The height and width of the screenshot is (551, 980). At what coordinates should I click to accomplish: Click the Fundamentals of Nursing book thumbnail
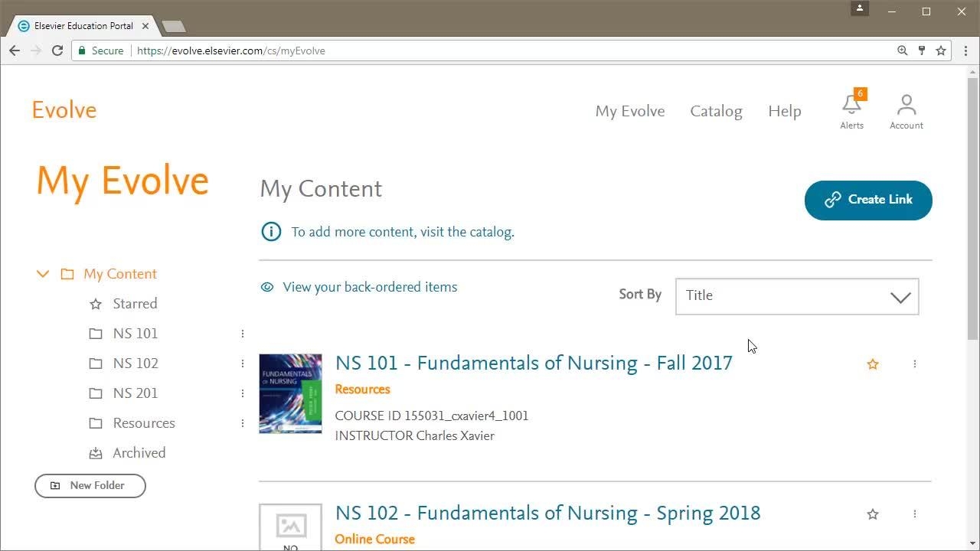click(x=290, y=393)
